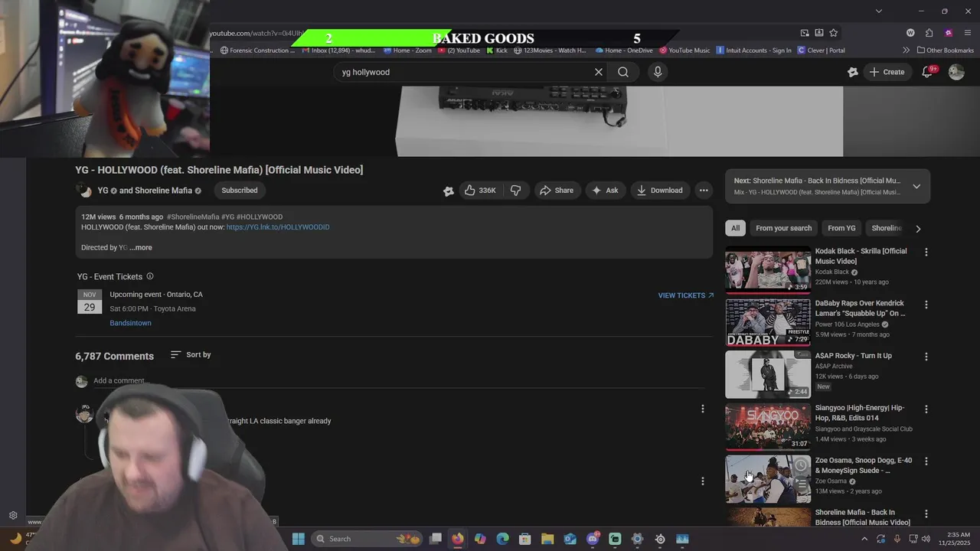
Task: Show more bookmarks chevron
Action: pos(906,51)
